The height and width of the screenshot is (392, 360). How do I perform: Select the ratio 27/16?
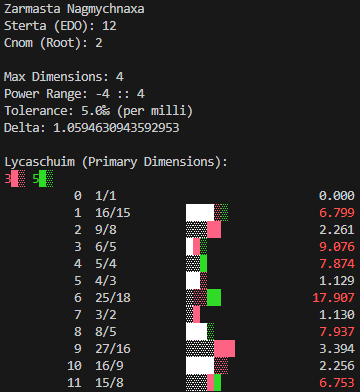click(113, 349)
